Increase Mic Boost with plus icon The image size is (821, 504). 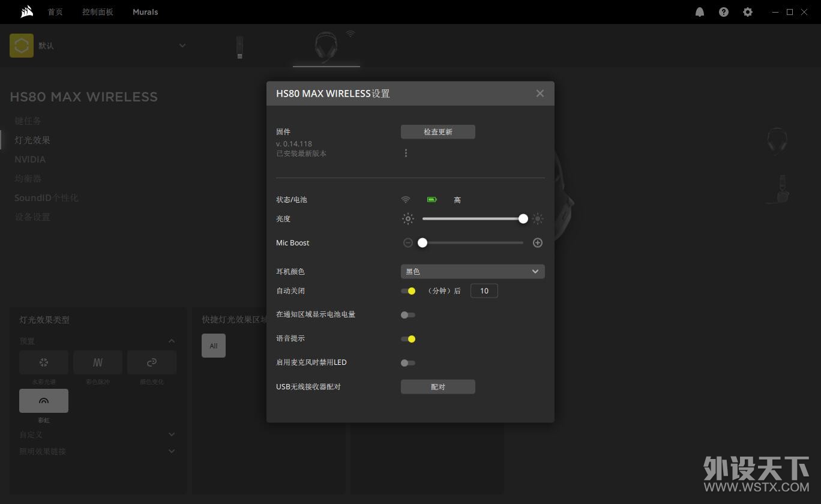click(538, 243)
